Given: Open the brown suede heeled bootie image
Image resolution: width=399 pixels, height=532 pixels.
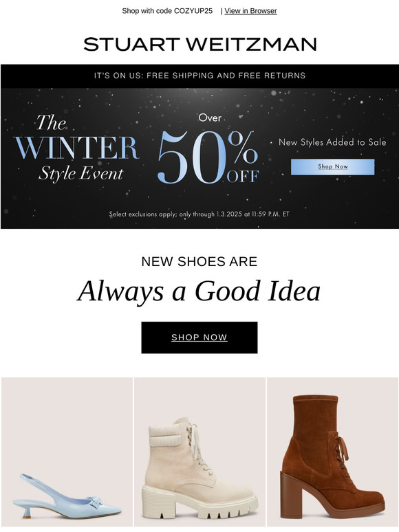Looking at the screenshot, I should tap(333, 452).
